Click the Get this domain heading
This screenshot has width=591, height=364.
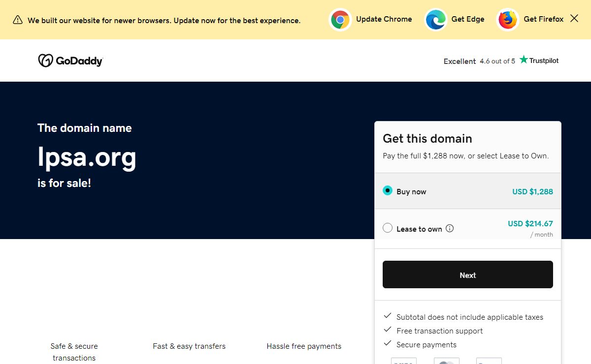[427, 138]
